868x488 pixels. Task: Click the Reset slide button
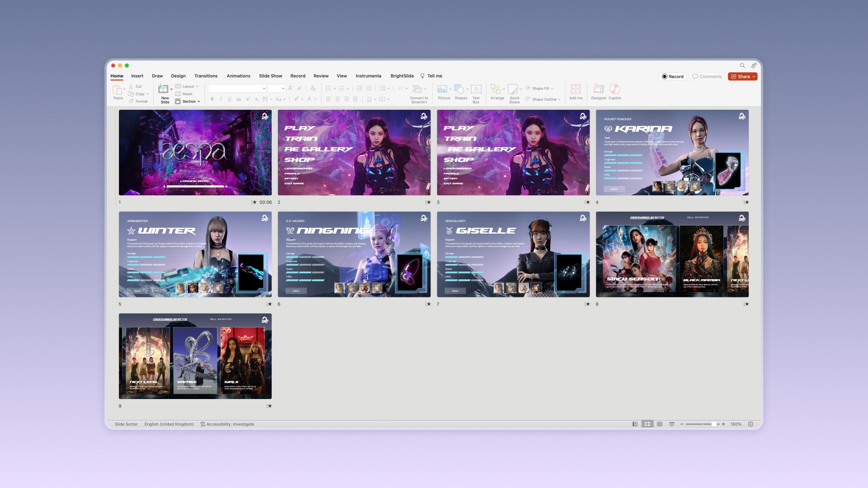184,94
